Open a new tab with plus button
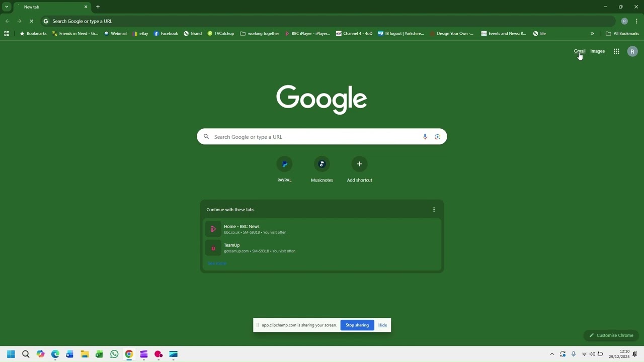 98,7
